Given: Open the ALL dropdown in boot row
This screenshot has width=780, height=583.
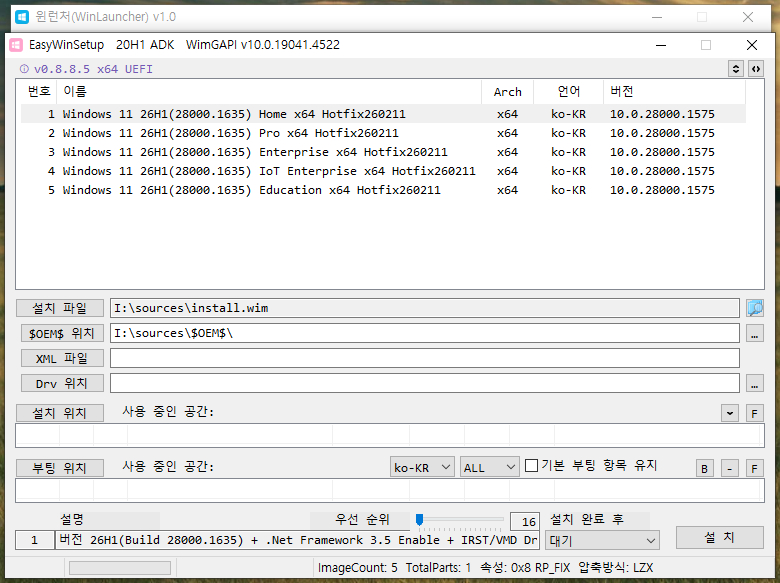Looking at the screenshot, I should [x=489, y=467].
